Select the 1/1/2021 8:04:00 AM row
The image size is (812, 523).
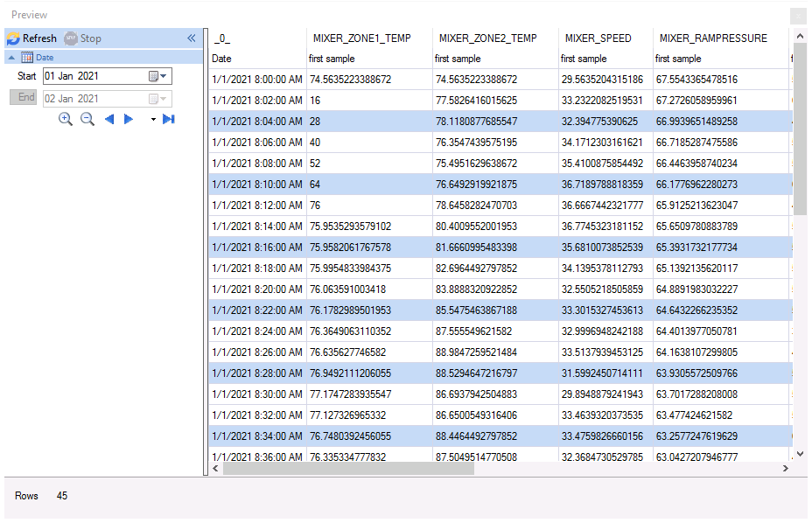(500, 122)
